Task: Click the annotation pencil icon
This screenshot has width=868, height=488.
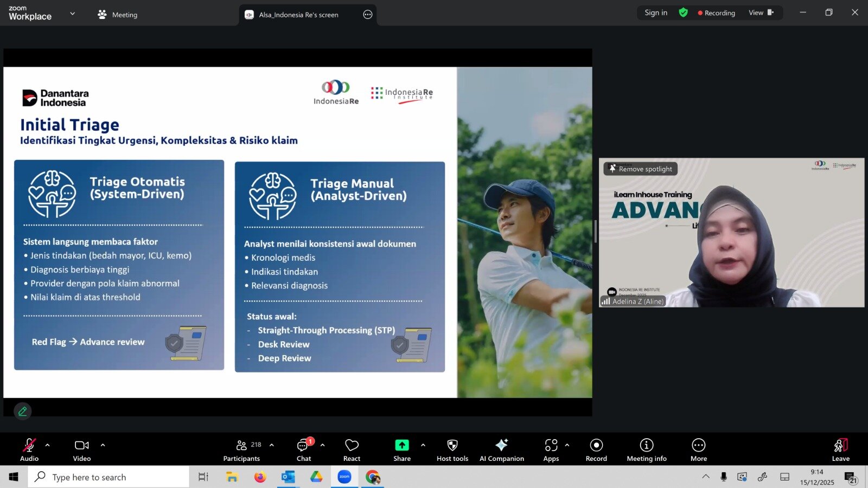Action: click(x=23, y=412)
